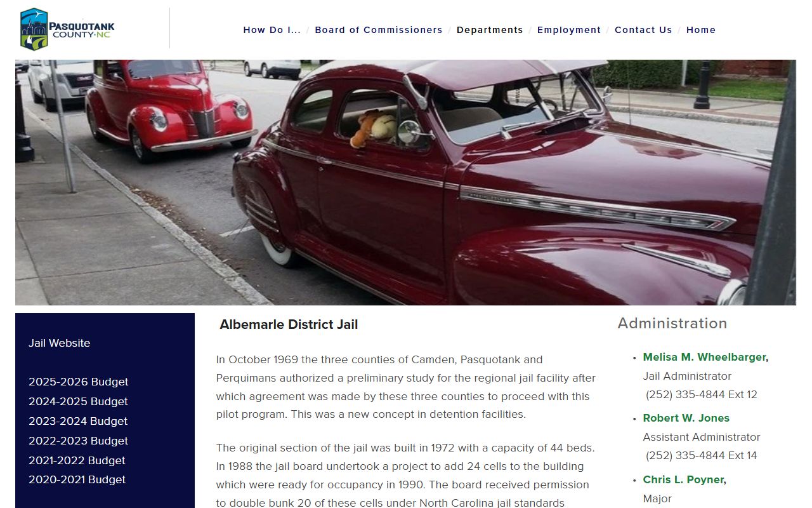Viewport: 812px width, 508px height.
Task: Return to Home from the top navigation
Action: tap(701, 30)
